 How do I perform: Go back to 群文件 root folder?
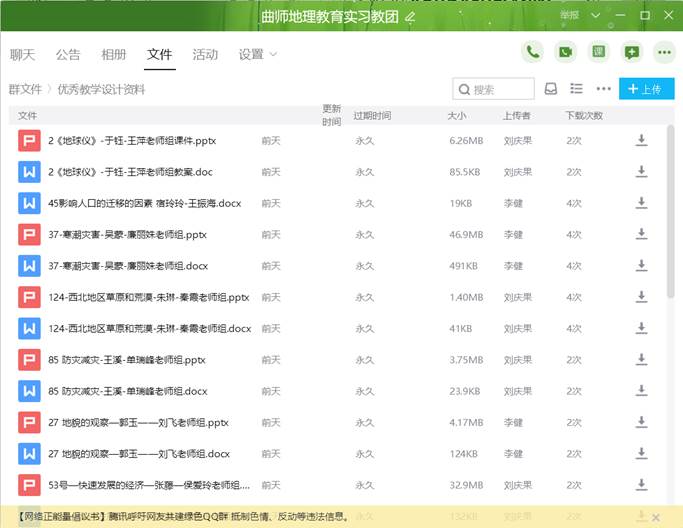pyautogui.click(x=26, y=89)
